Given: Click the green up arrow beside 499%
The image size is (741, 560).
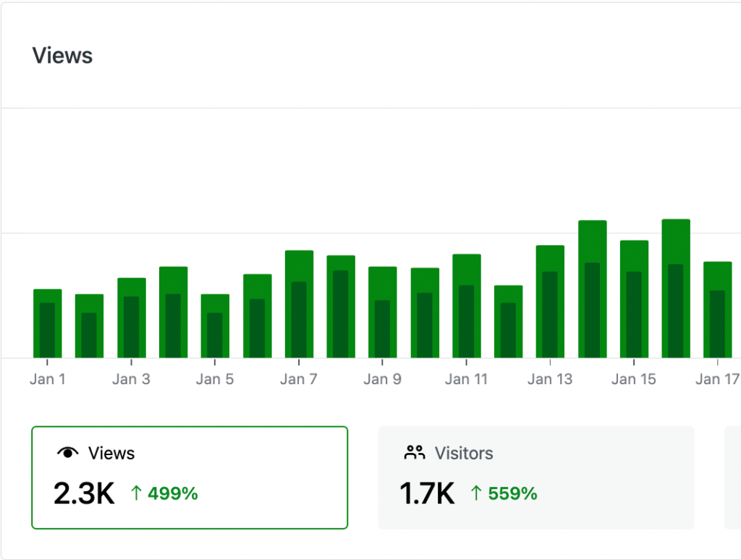Looking at the screenshot, I should click(136, 493).
